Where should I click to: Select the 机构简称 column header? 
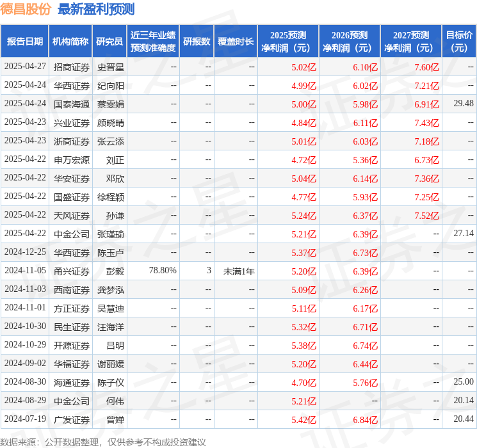coord(70,42)
